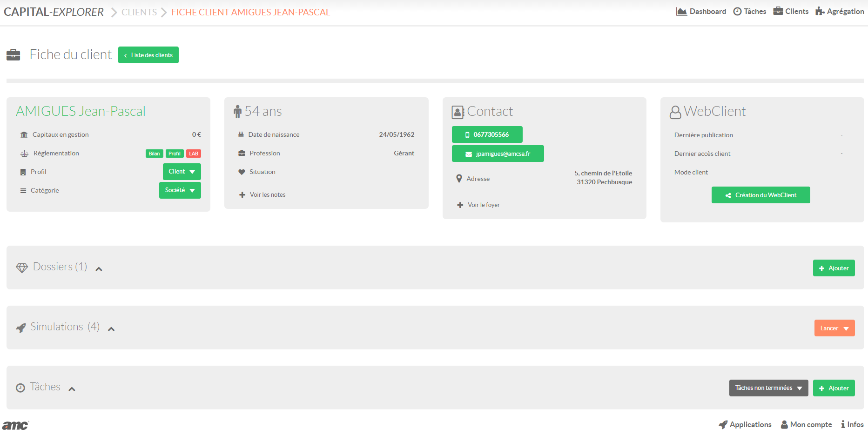Open the Client profile dropdown
The image size is (868, 435).
pyautogui.click(x=182, y=172)
